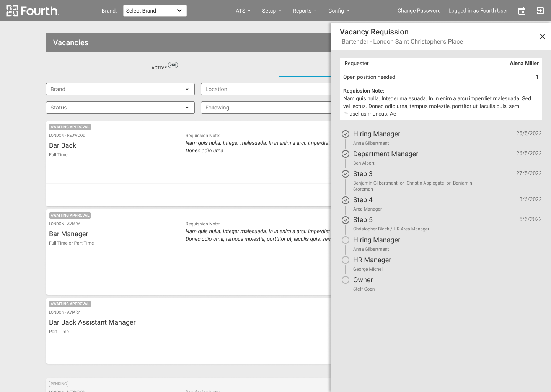
Task: Click the logout icon in header
Action: (540, 11)
